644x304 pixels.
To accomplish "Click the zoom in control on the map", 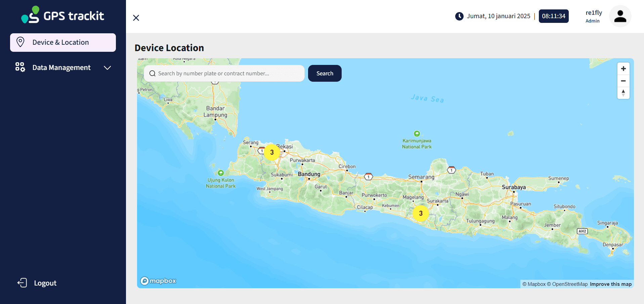I will point(623,68).
